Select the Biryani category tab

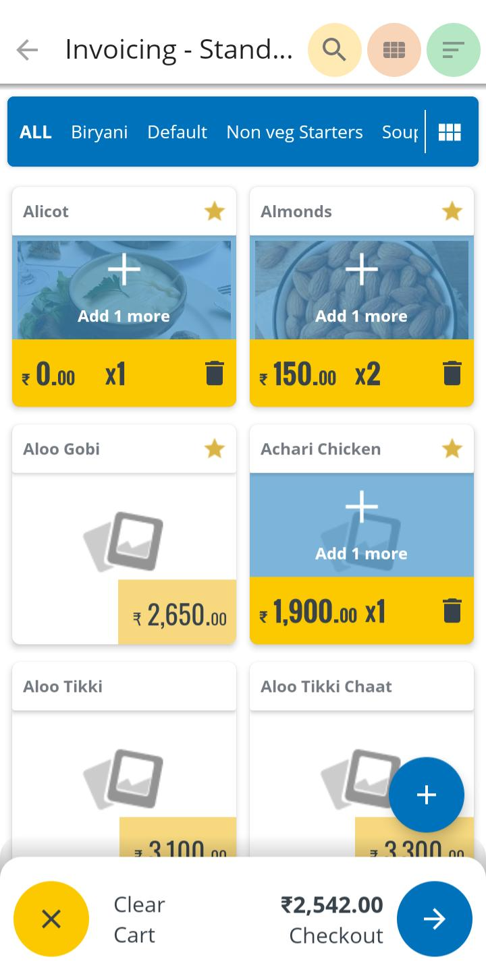[99, 132]
